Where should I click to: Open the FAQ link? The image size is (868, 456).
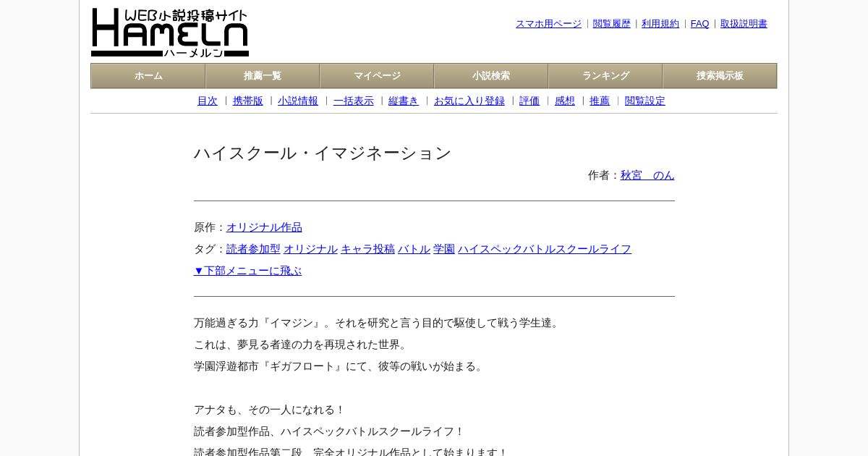(x=700, y=24)
